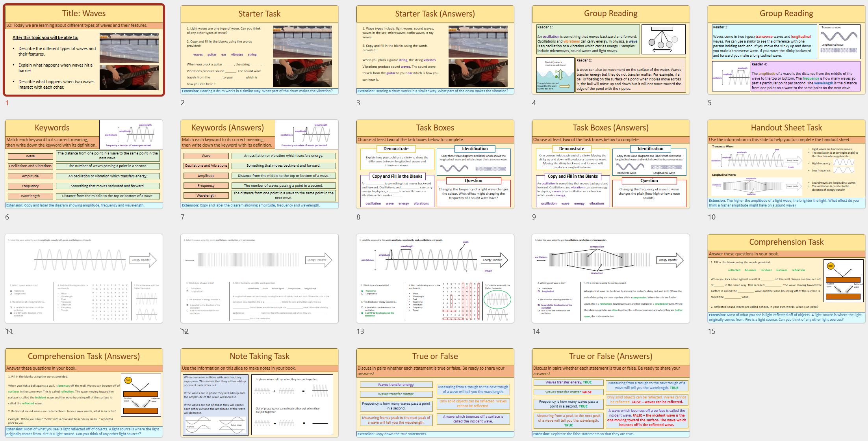Image resolution: width=868 pixels, height=441 pixels.
Task: Select slide 4 'Group Reading' with pendulum diagram
Action: click(x=611, y=50)
